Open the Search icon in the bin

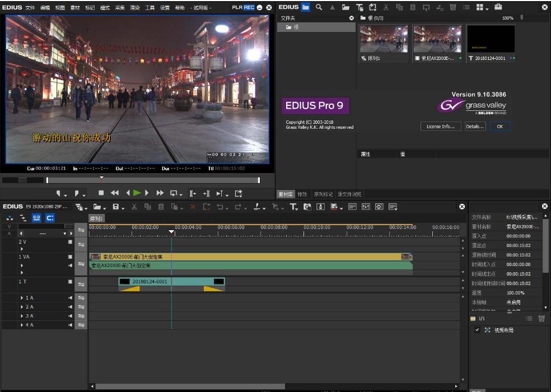319,7
